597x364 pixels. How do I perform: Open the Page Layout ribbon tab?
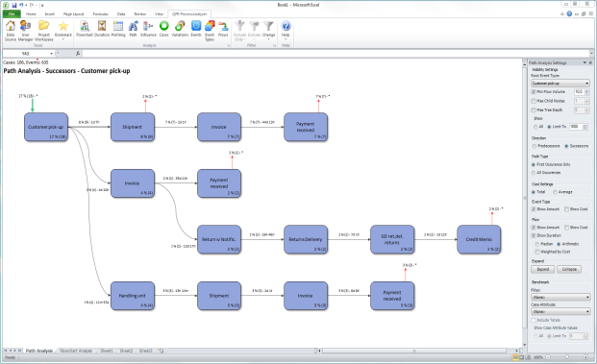click(x=73, y=14)
